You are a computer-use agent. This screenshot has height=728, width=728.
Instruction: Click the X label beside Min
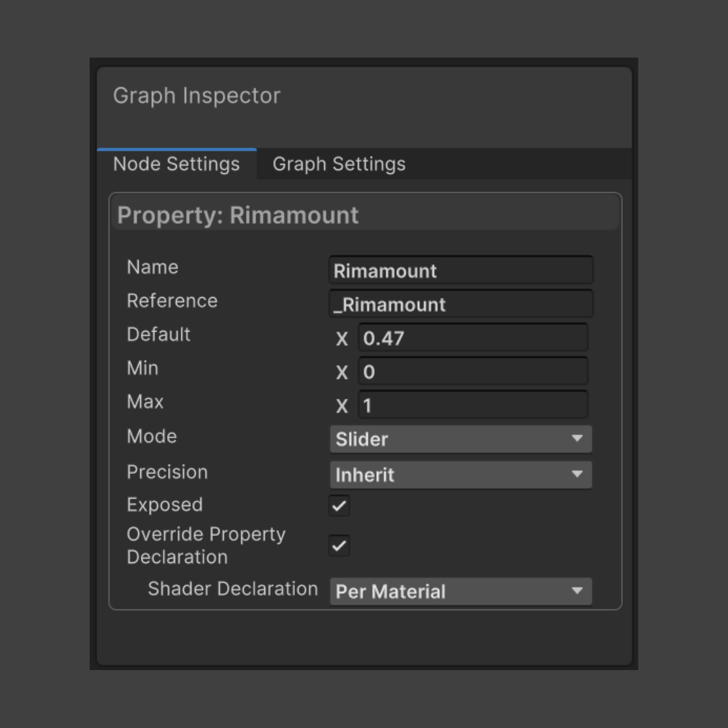click(342, 372)
